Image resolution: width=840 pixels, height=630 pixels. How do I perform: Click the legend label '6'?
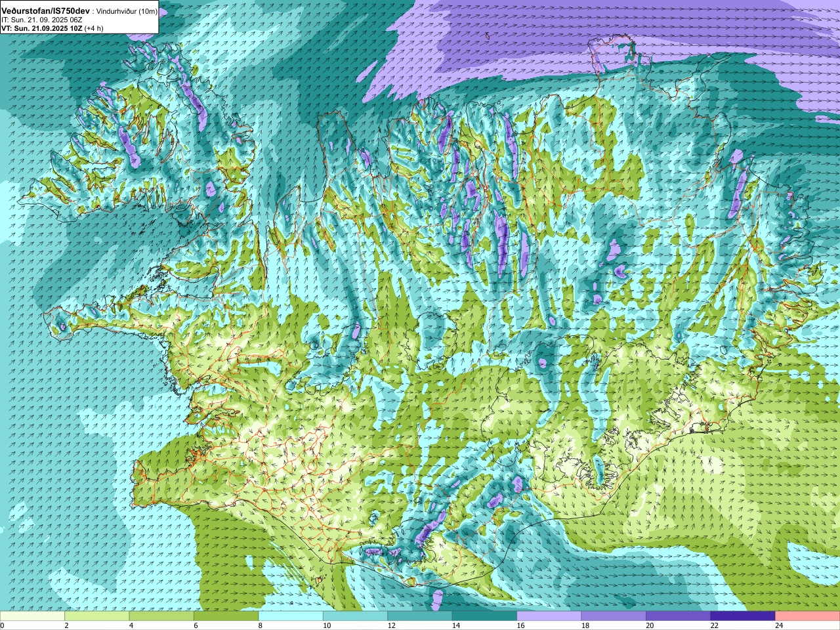(x=196, y=625)
